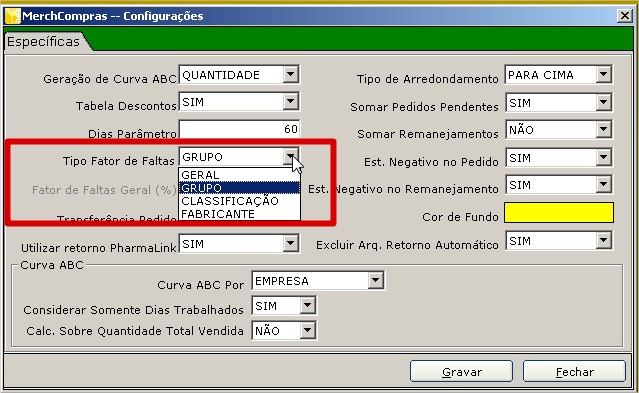Click the yellow Cor de Fundo swatch
The height and width of the screenshot is (393, 639).
(x=559, y=212)
